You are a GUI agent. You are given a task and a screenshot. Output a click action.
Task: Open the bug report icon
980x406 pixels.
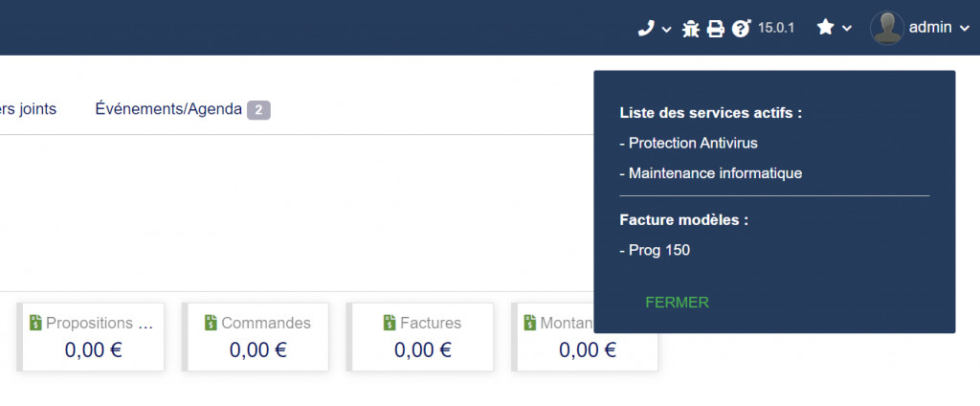coord(691,28)
